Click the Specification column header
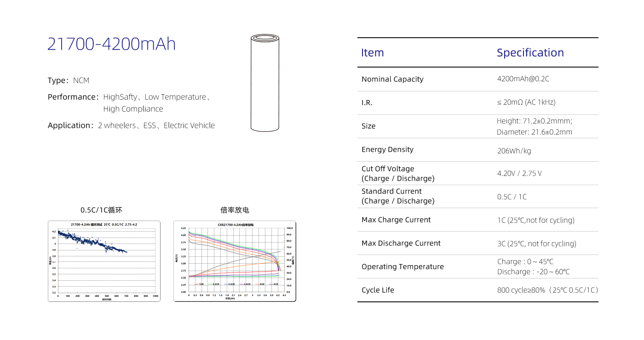Screen dimensions: 644x340 tap(530, 53)
